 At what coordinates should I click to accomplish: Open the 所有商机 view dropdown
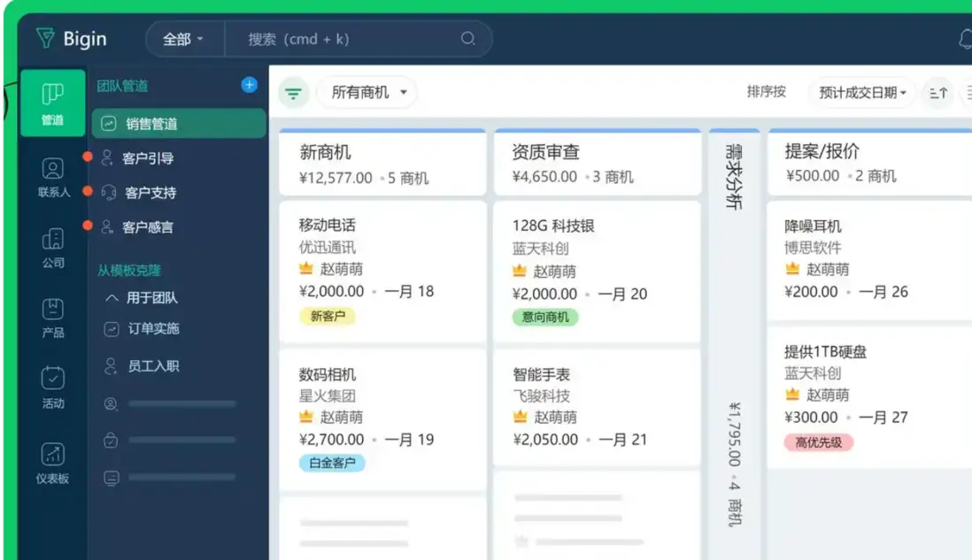367,92
